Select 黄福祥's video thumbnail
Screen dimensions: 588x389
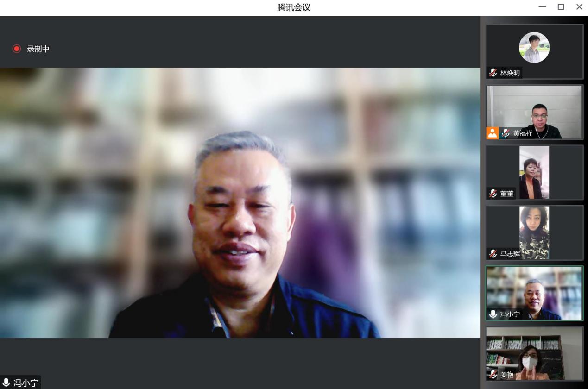(534, 111)
